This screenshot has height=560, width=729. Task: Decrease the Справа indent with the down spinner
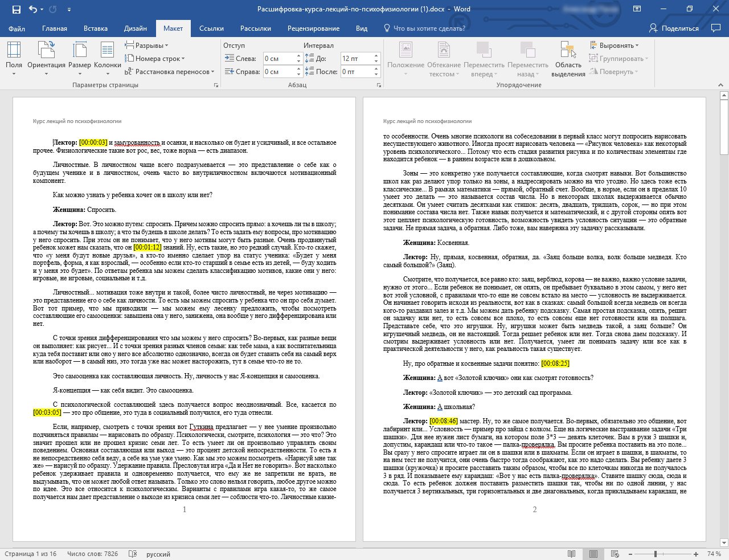298,75
